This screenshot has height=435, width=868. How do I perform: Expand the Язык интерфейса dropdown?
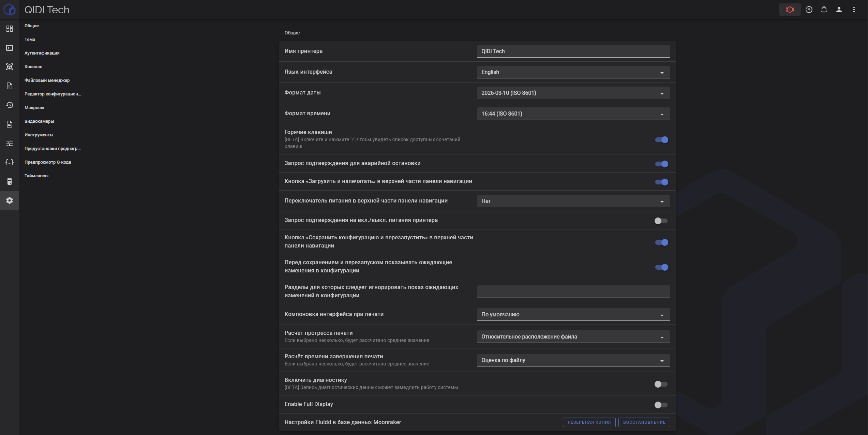[573, 72]
